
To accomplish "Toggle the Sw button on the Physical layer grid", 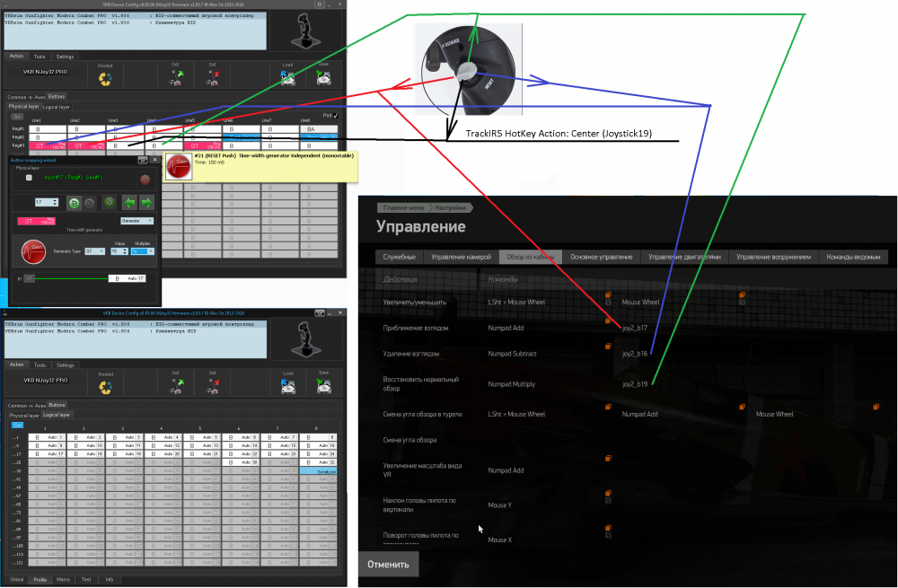I will (x=17, y=116).
